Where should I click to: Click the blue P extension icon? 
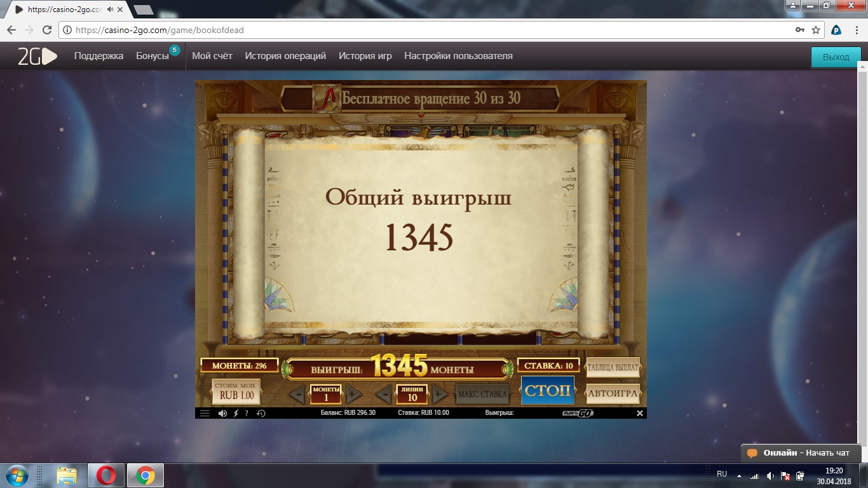836,30
